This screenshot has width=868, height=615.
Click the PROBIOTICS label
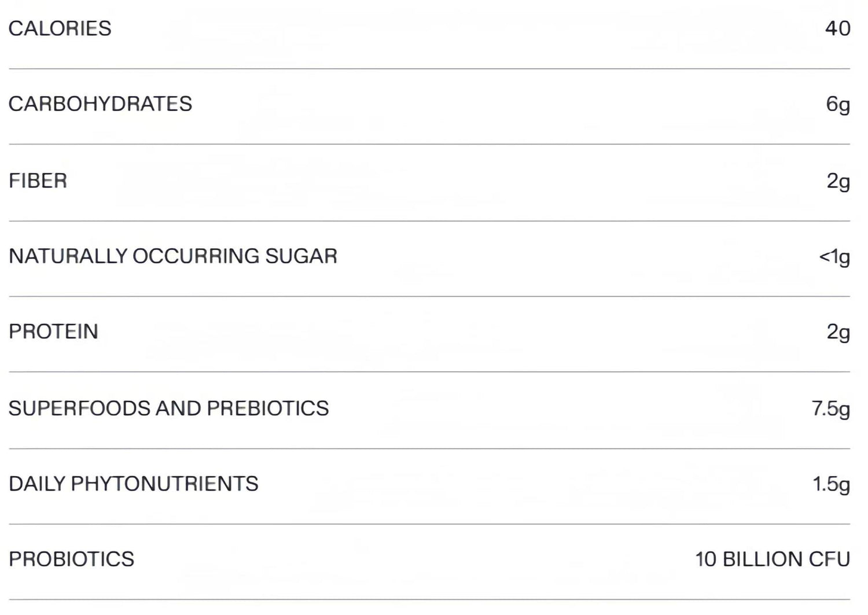tap(71, 559)
